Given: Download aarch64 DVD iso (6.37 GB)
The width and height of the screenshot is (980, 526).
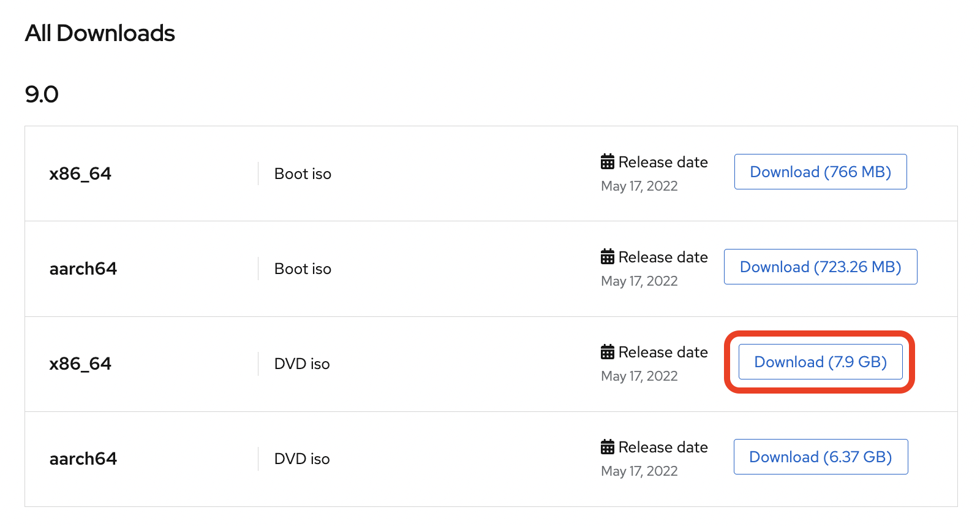Looking at the screenshot, I should [820, 457].
